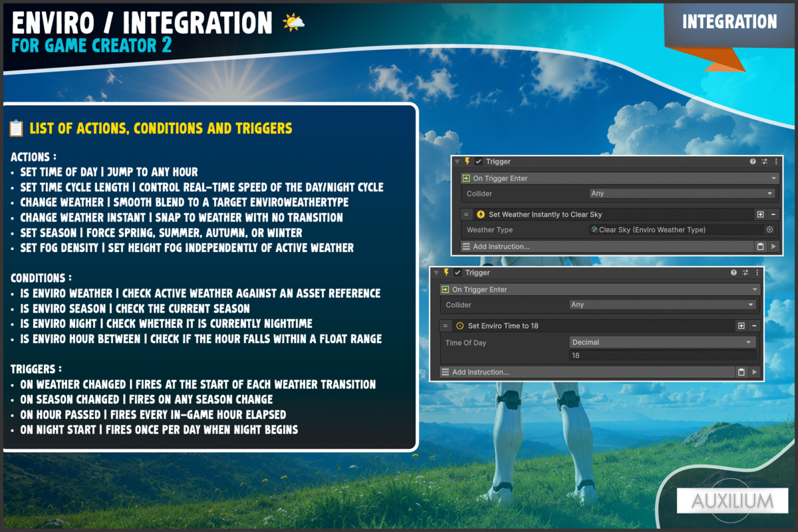The width and height of the screenshot is (798, 532).
Task: Grab the drag handle of the Set Weather Instantly instruction
Action: pos(466,215)
